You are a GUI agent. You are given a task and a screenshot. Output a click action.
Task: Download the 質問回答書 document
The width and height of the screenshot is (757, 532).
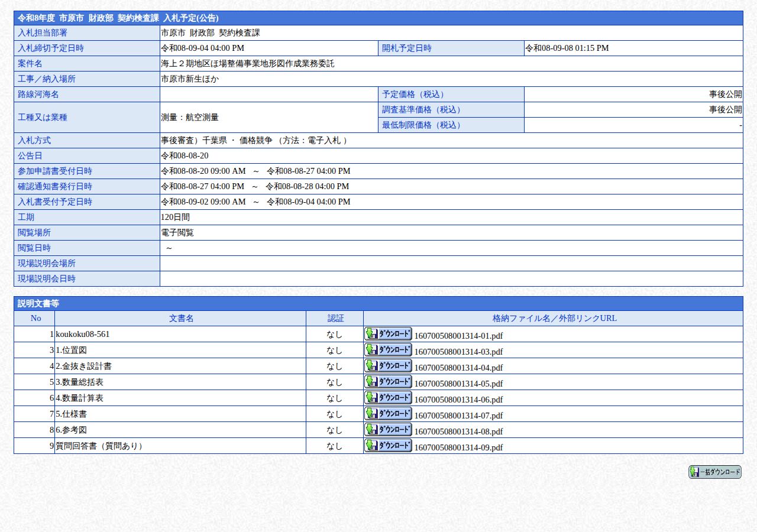(x=388, y=445)
